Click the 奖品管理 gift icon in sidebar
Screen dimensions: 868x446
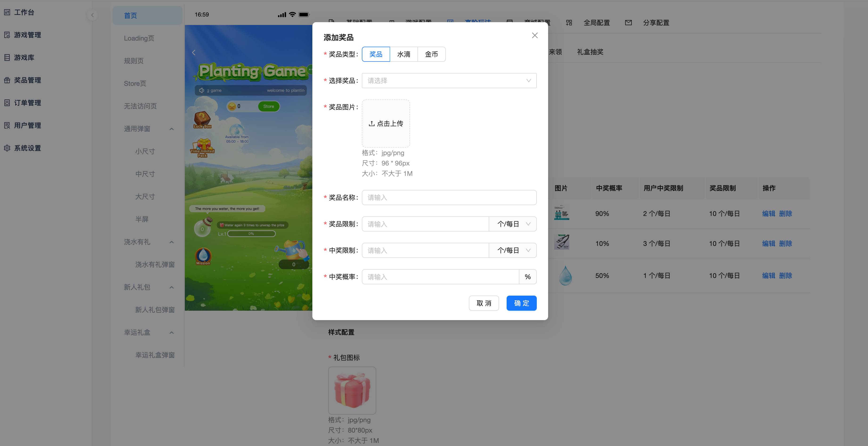click(7, 80)
